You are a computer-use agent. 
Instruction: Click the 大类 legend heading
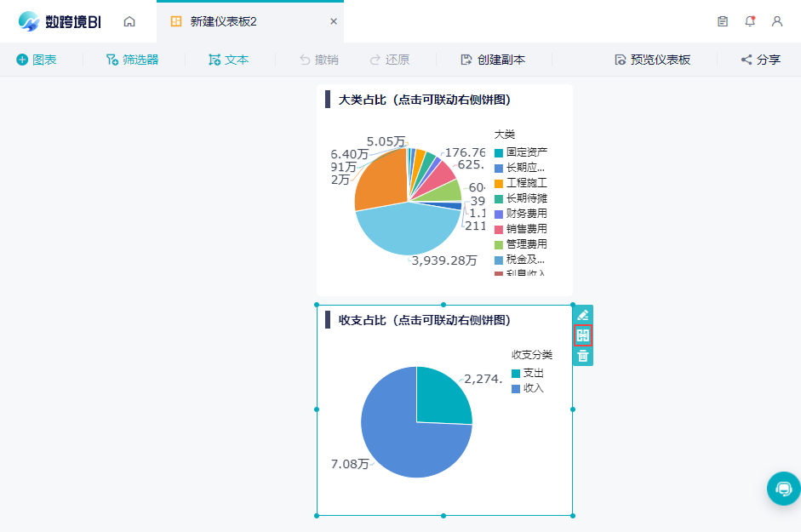click(504, 134)
